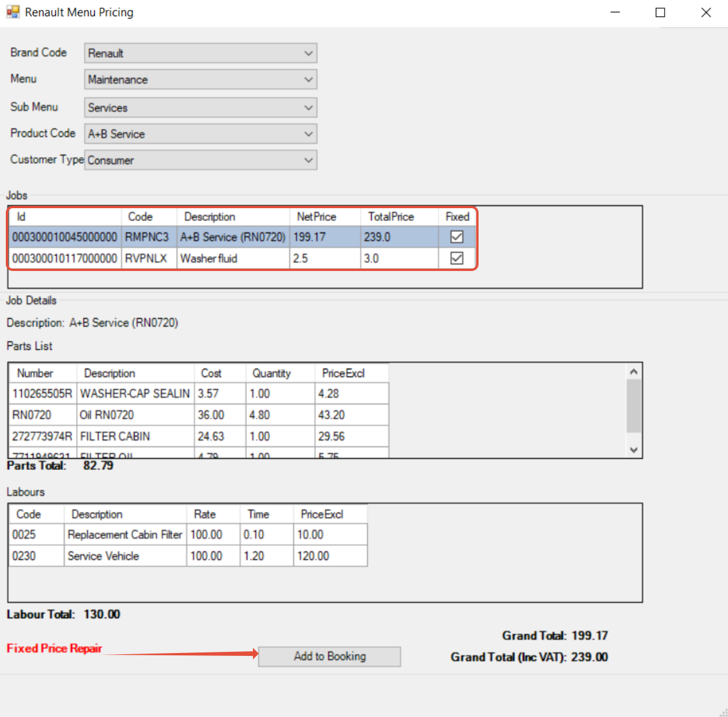The height and width of the screenshot is (717, 728).
Task: Click Service Vehicle labour description
Action: (125, 556)
